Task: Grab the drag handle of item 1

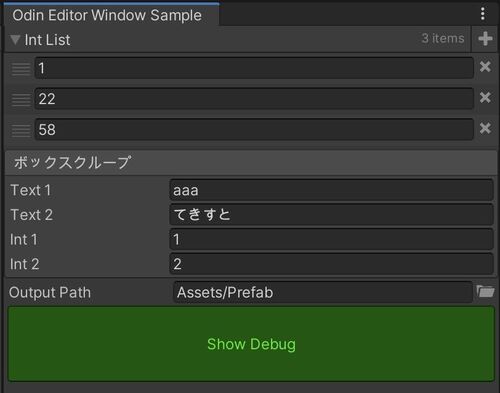Action: [21, 69]
